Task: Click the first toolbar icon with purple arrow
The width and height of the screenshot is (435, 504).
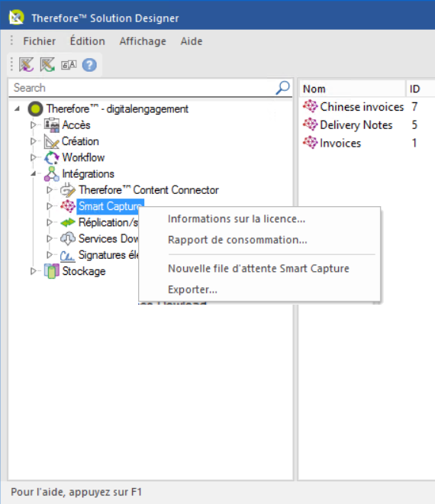Action: tap(27, 65)
